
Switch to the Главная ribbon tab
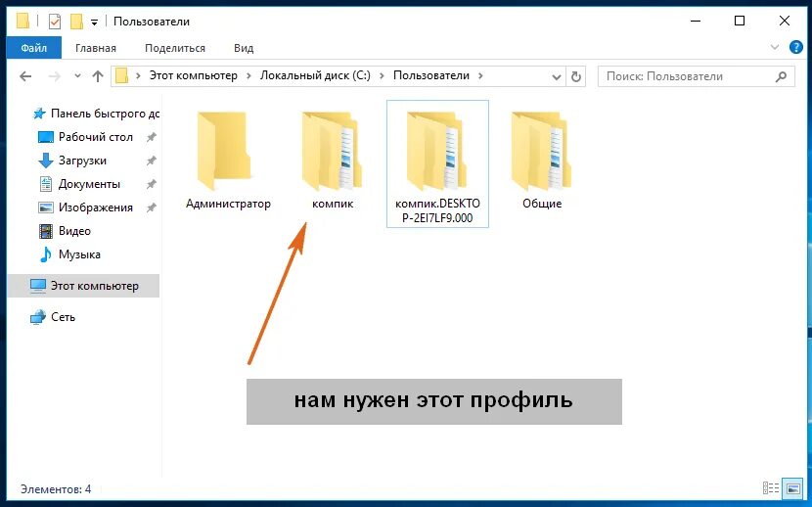pyautogui.click(x=96, y=48)
